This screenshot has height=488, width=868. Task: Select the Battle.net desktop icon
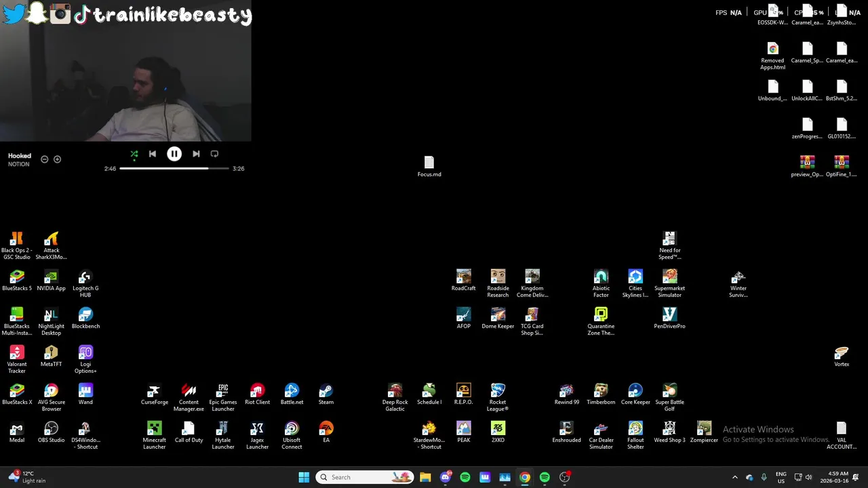coord(292,394)
